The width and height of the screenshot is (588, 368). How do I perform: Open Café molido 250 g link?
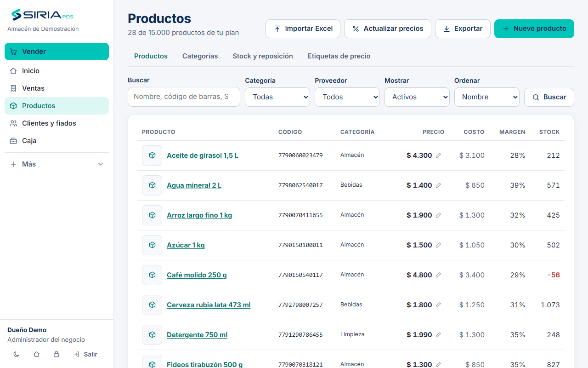pos(197,275)
